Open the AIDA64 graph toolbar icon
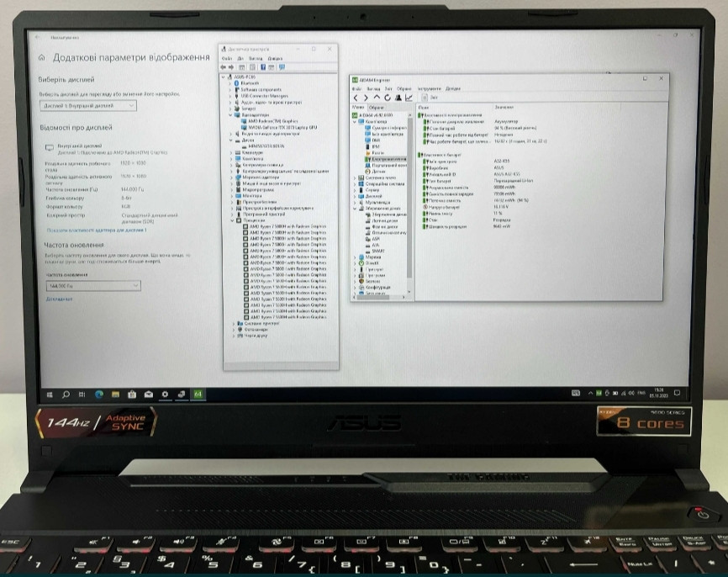 click(409, 98)
